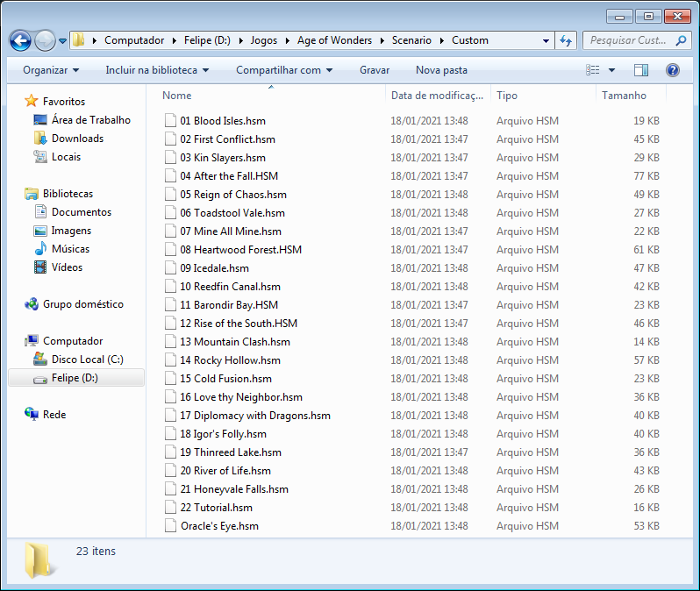Open the Documentos library
The height and width of the screenshot is (591, 700).
click(x=82, y=212)
